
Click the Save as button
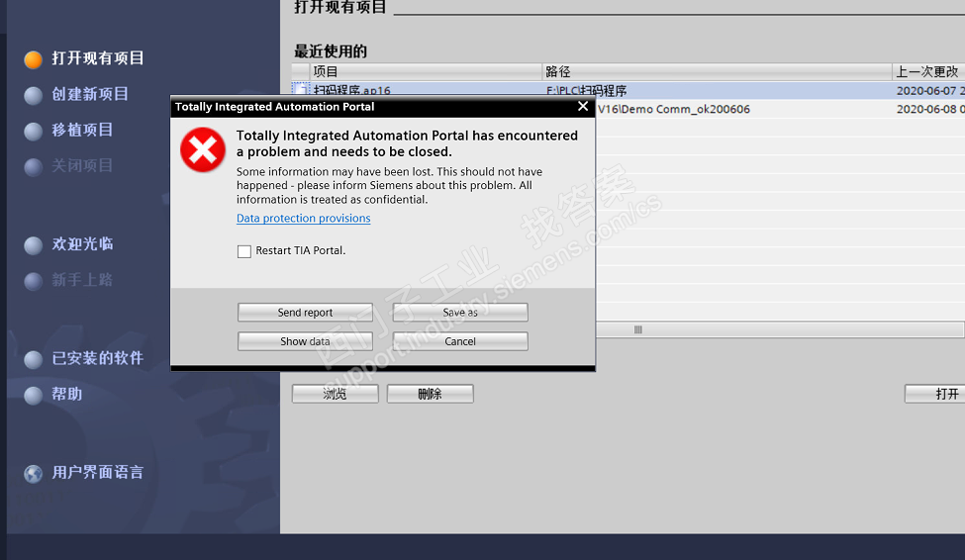click(460, 312)
